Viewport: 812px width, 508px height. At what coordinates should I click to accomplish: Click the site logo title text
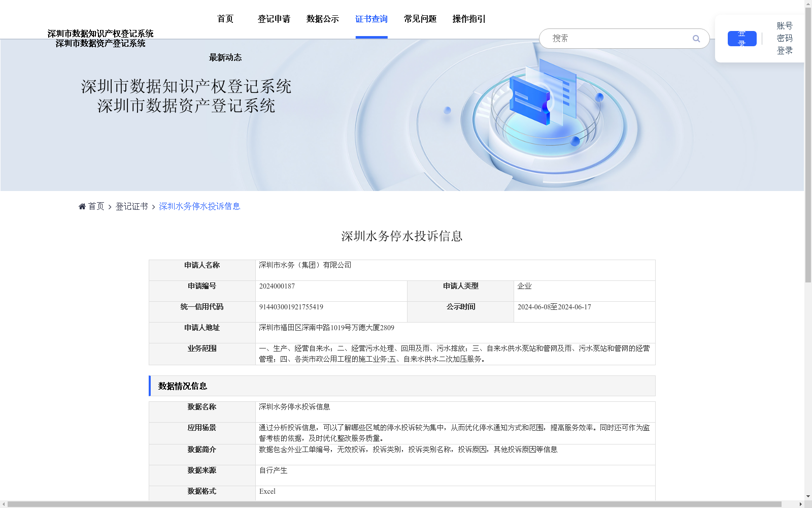pos(100,39)
